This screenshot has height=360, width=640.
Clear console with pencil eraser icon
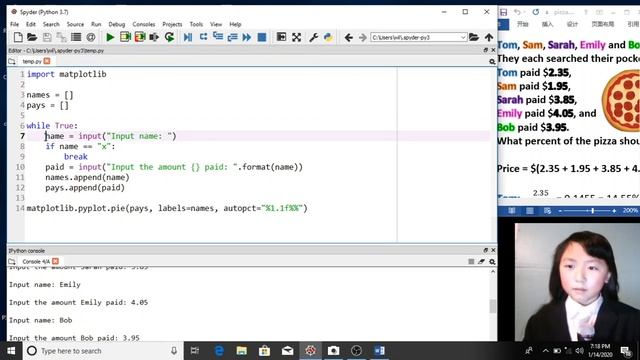(x=481, y=262)
